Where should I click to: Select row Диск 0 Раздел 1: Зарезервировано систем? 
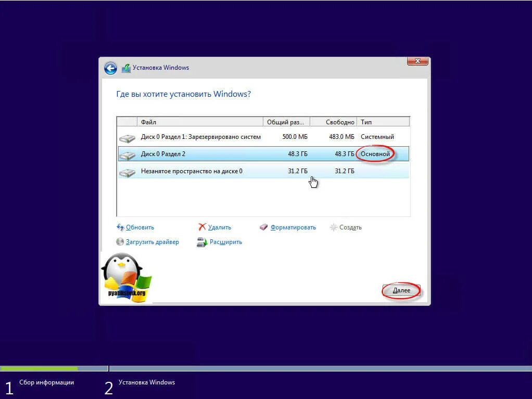263,137
